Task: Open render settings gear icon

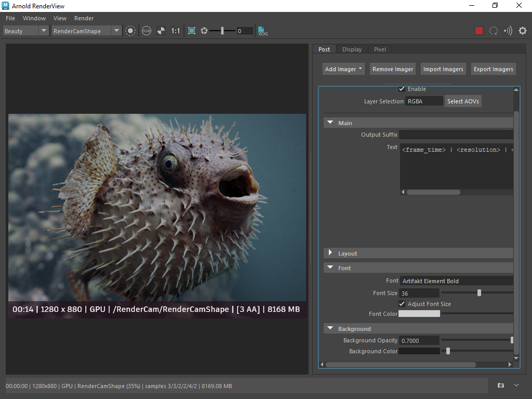Action: (522, 31)
